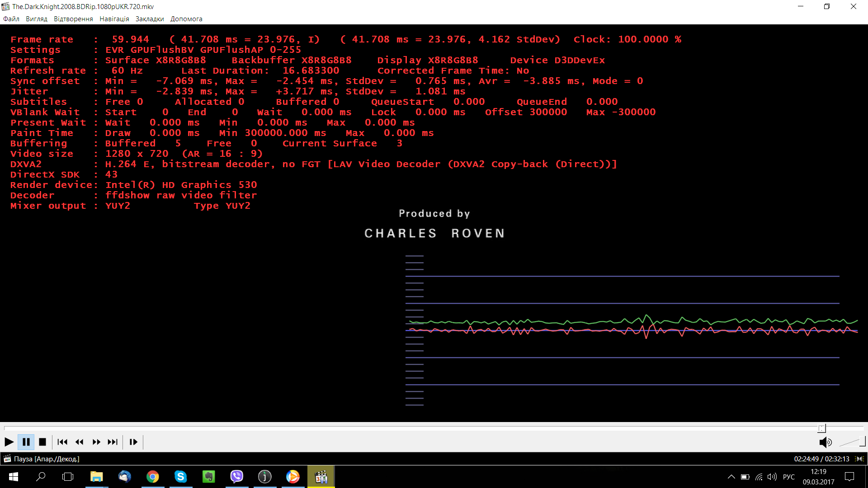Viewport: 868px width, 488px height.
Task: Show hidden system tray icons
Action: (x=731, y=477)
